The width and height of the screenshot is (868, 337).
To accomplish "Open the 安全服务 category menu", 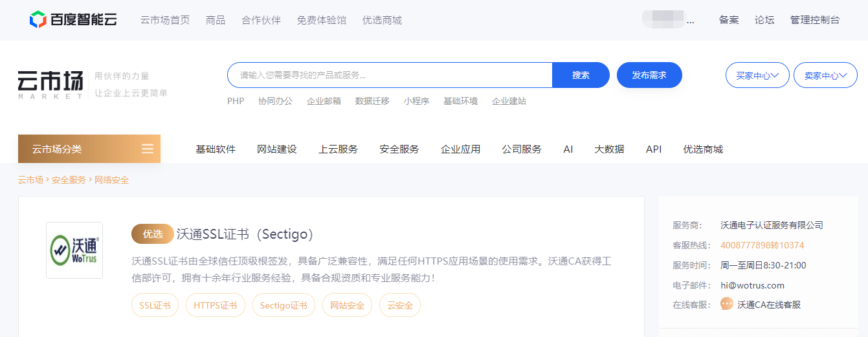I will tap(399, 149).
